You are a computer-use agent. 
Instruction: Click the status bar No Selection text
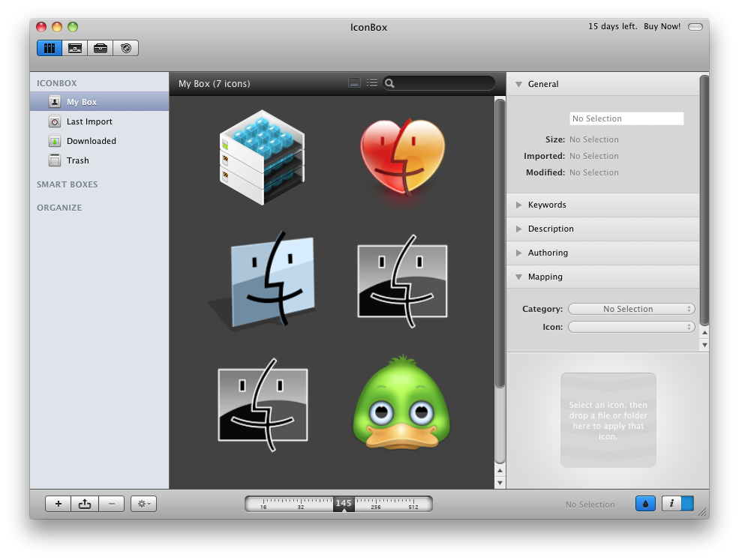coord(590,505)
